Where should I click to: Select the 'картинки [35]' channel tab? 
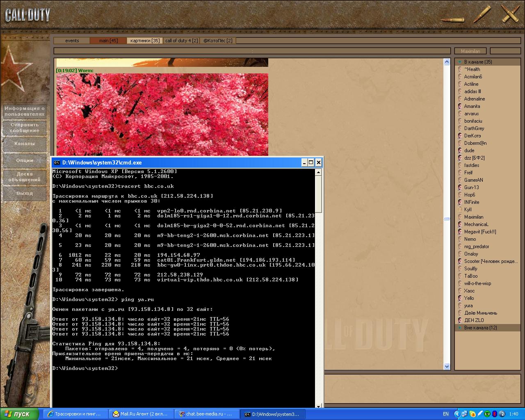tap(145, 41)
